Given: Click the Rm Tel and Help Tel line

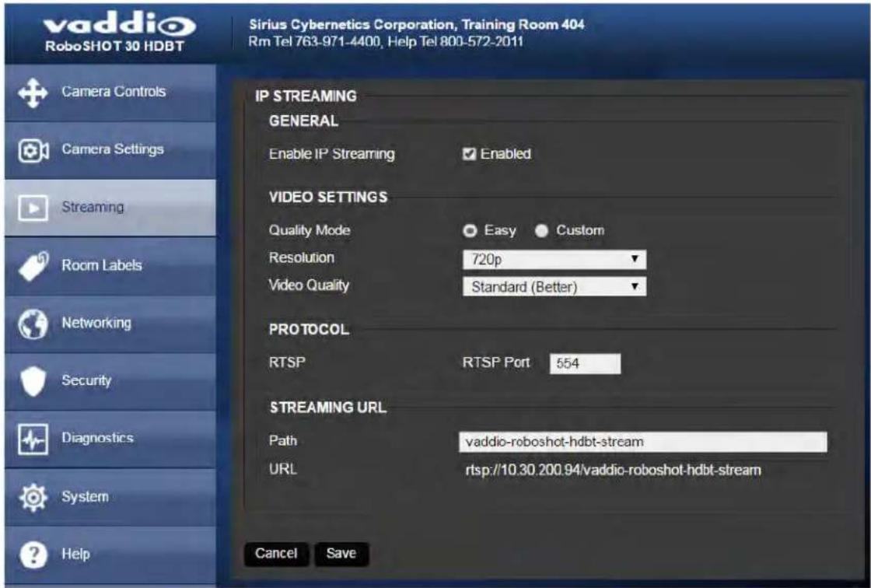Looking at the screenshot, I should (x=386, y=42).
